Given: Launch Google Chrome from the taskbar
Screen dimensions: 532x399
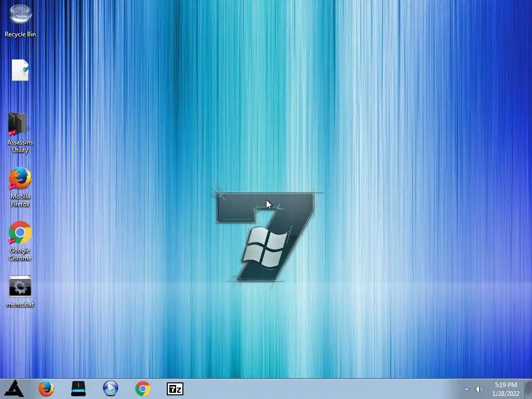Looking at the screenshot, I should [143, 389].
